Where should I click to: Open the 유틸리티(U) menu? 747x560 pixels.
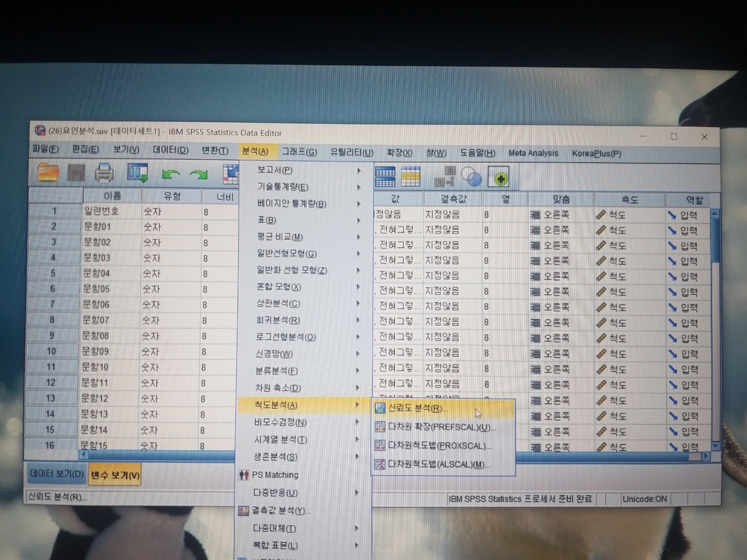(352, 152)
